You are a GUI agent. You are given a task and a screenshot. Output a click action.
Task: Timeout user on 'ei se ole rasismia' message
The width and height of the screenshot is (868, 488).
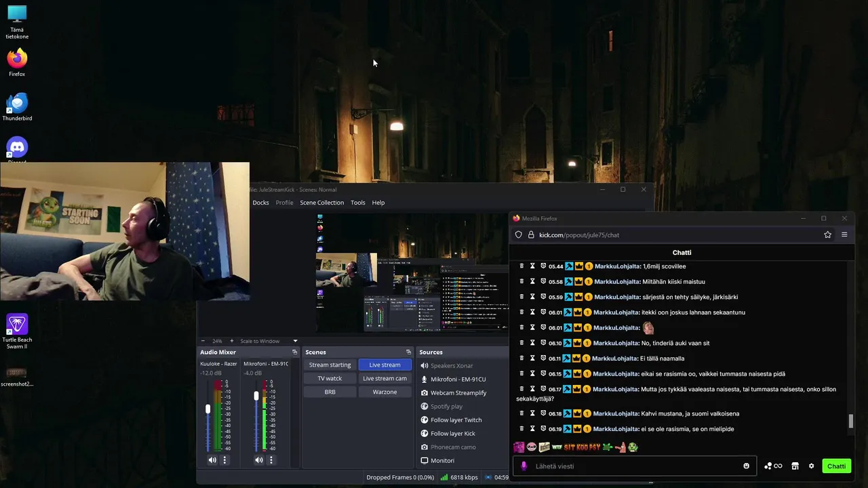coord(532,428)
